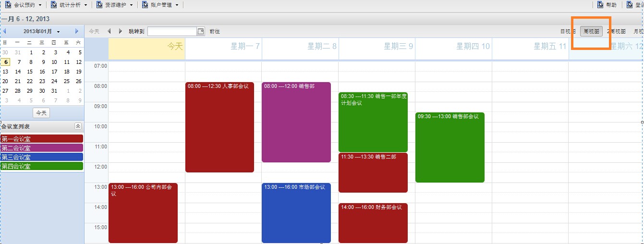Click next week arrow before 跳转到

[x=121, y=31]
